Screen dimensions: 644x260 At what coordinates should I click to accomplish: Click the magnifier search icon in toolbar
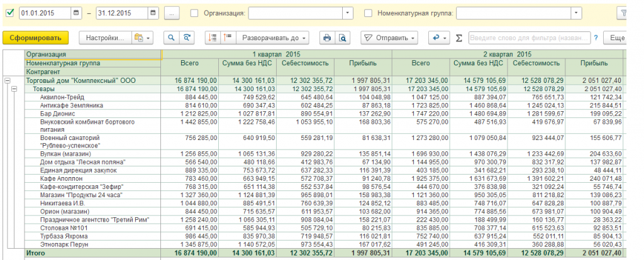pos(171,38)
